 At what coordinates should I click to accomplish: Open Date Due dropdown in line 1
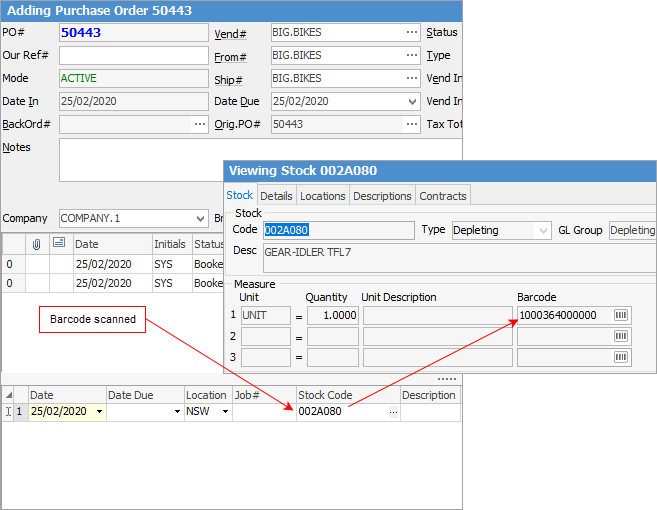(x=177, y=412)
